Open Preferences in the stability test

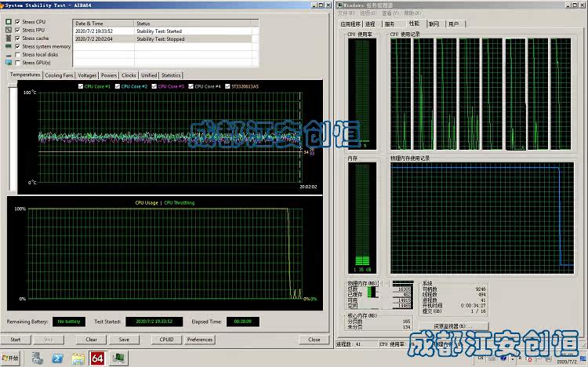[200, 340]
